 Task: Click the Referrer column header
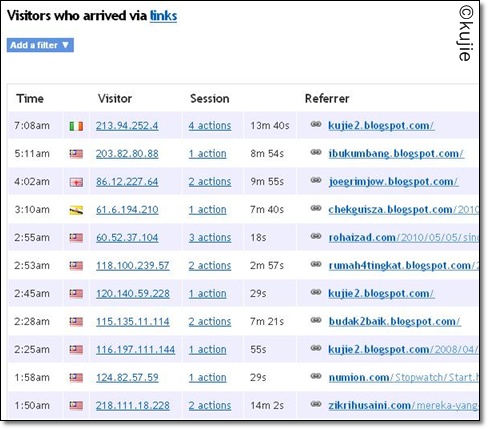click(327, 99)
